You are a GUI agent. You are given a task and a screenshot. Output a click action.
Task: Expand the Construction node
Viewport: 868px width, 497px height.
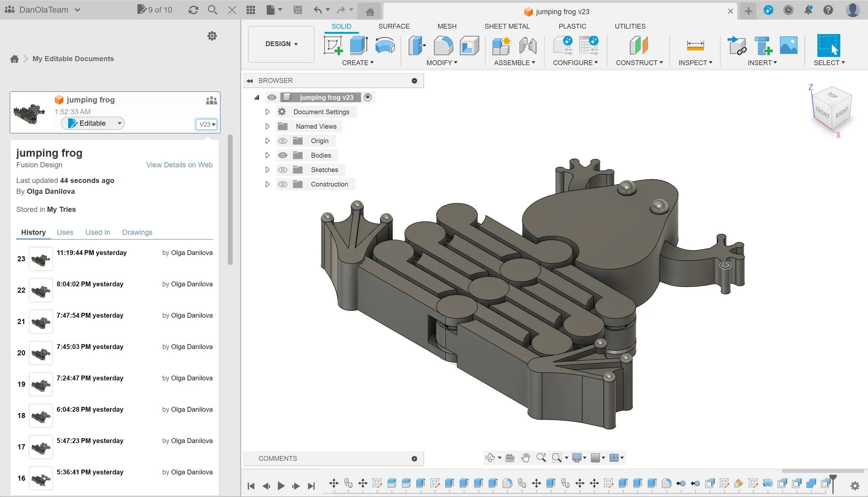[x=267, y=184]
